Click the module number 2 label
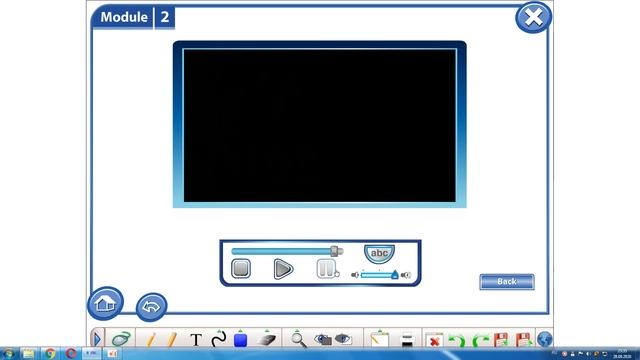 click(164, 17)
